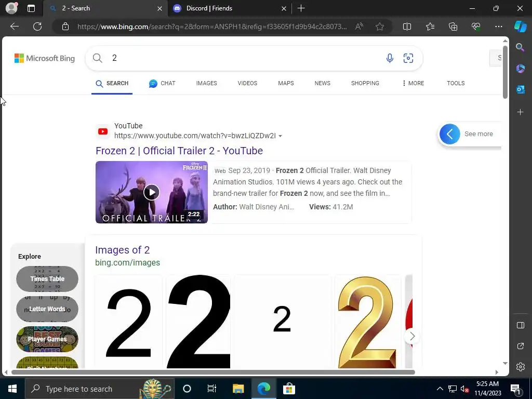Reload the page with the refresh icon
The height and width of the screenshot is (399, 532).
(x=37, y=26)
